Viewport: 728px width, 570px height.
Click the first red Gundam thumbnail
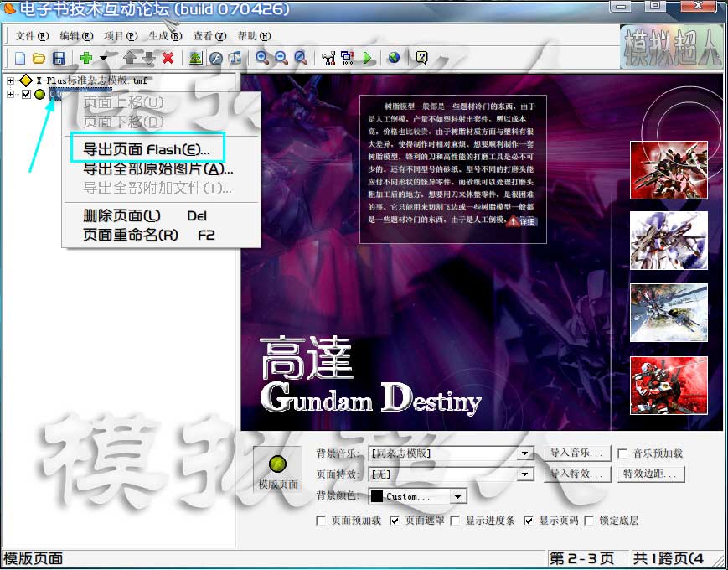pos(669,170)
